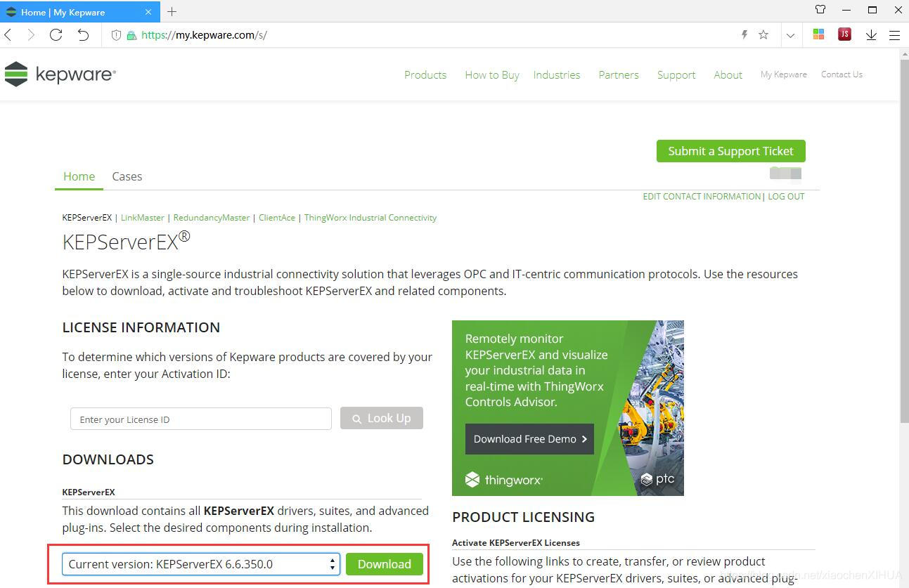Click the green Download button
Viewport: 909px width, 588px height.
pyautogui.click(x=385, y=564)
